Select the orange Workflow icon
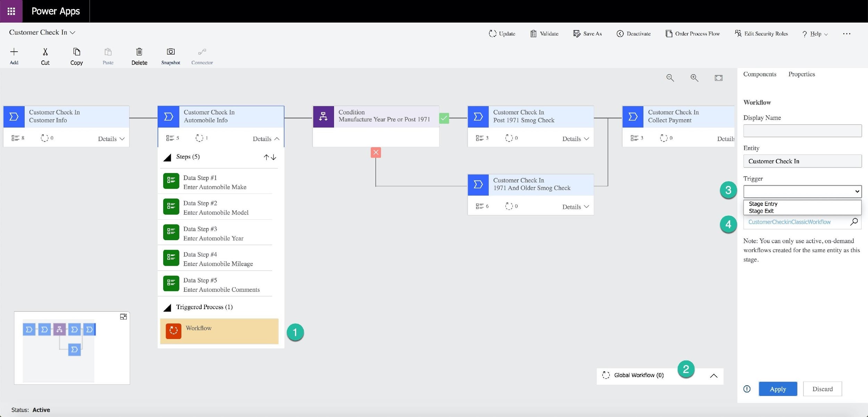 (173, 331)
